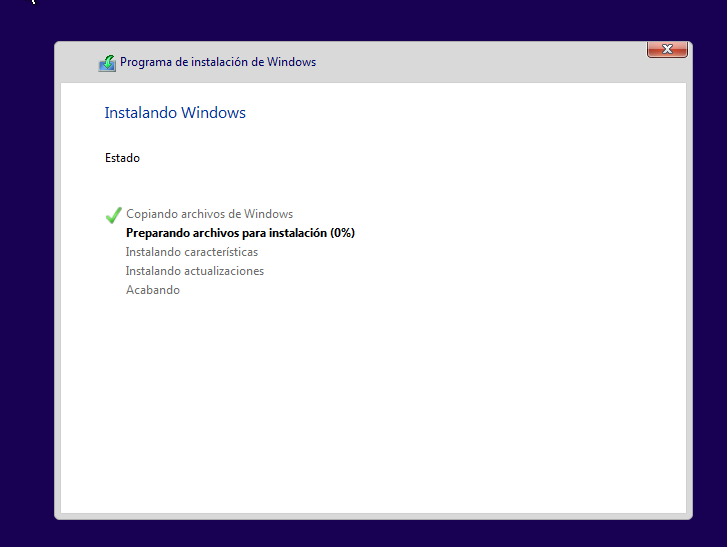Viewport: 727px width, 547px height.
Task: Click empty white area of installer panel
Action: (x=400, y=400)
